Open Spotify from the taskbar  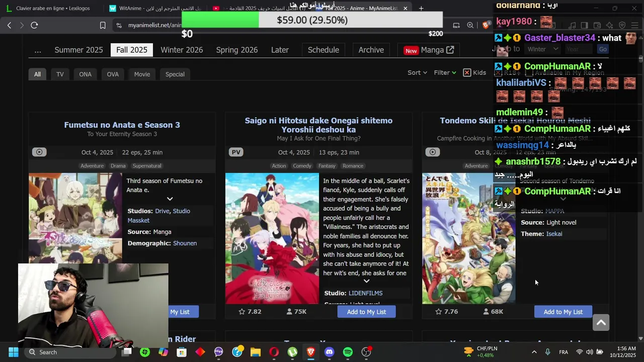click(x=348, y=352)
